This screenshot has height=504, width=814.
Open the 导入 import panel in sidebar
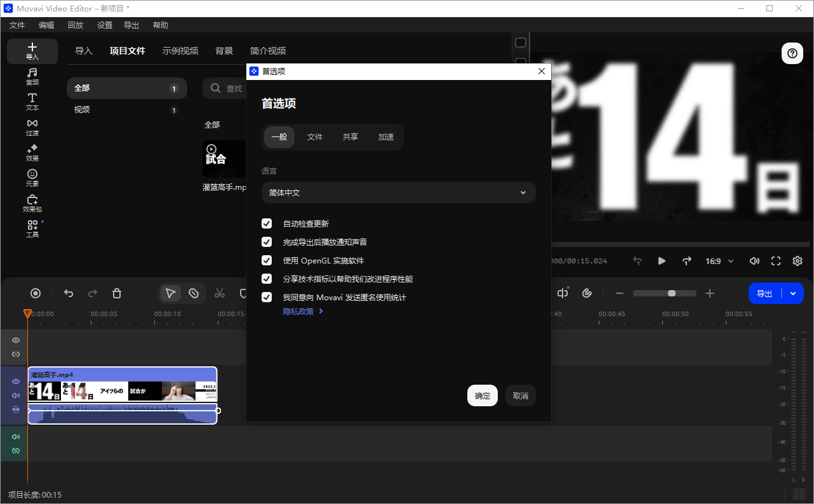32,51
